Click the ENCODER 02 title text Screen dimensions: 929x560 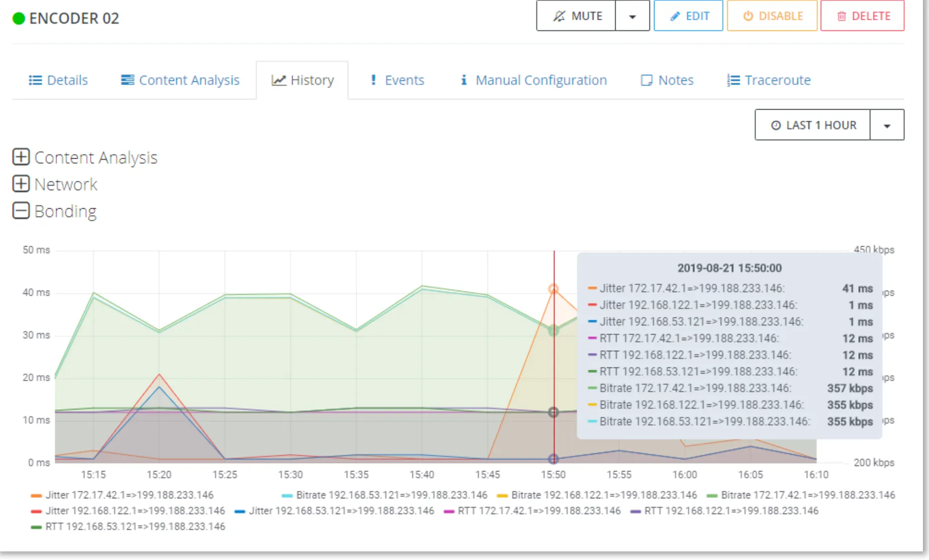[x=74, y=19]
